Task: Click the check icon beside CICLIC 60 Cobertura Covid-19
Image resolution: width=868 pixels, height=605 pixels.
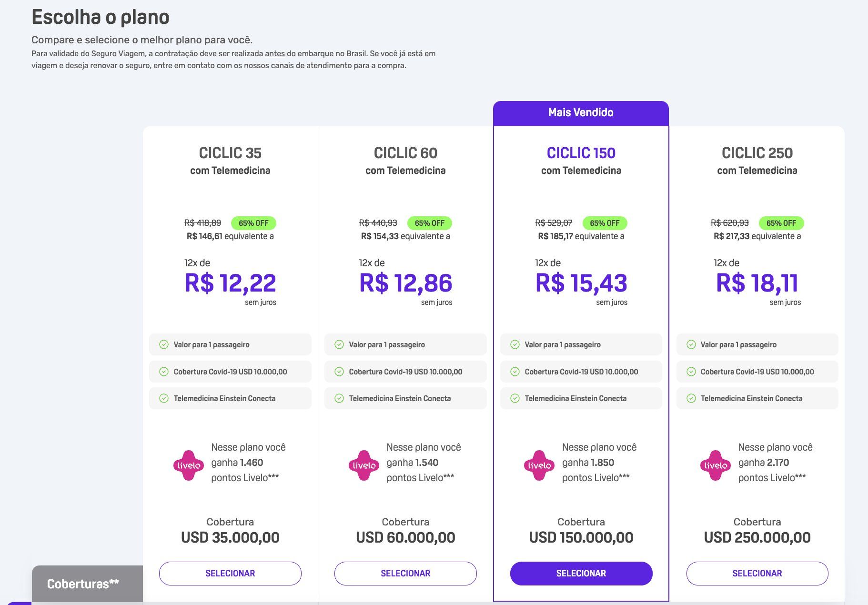Action: pos(339,372)
